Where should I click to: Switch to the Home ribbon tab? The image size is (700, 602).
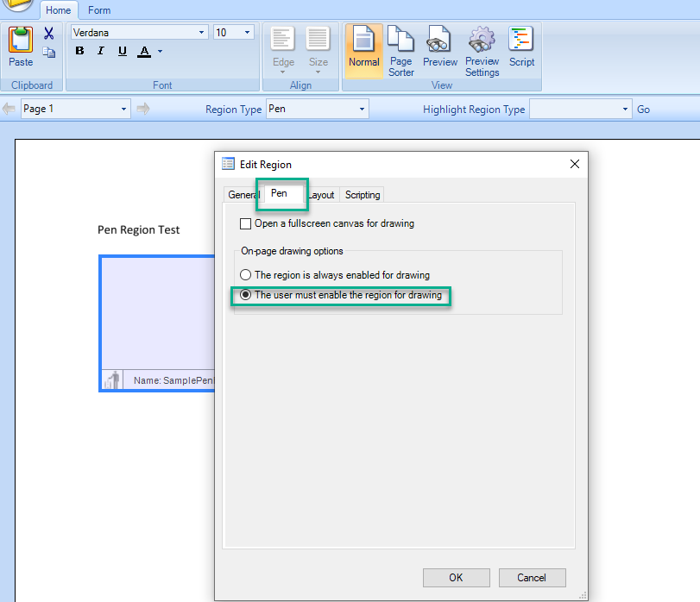coord(59,10)
